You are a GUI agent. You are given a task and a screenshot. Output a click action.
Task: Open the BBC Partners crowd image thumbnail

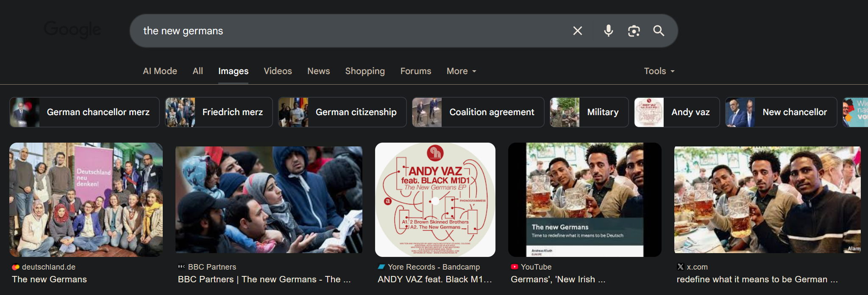pyautogui.click(x=269, y=200)
